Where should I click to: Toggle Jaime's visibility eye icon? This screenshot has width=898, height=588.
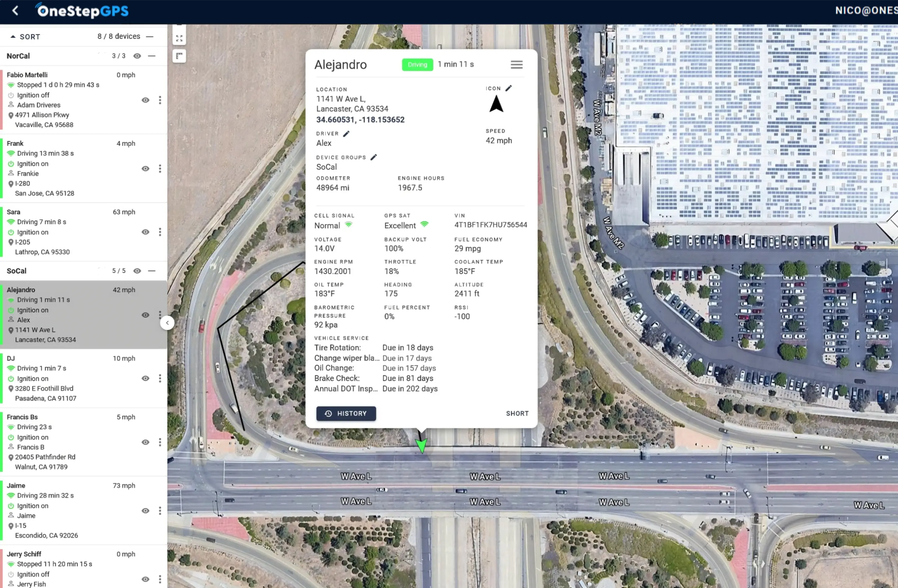145,511
